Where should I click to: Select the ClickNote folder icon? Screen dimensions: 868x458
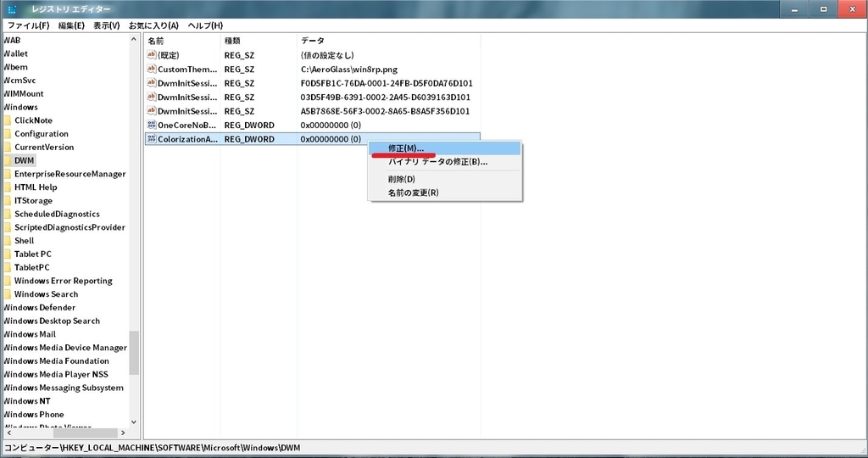coord(7,120)
